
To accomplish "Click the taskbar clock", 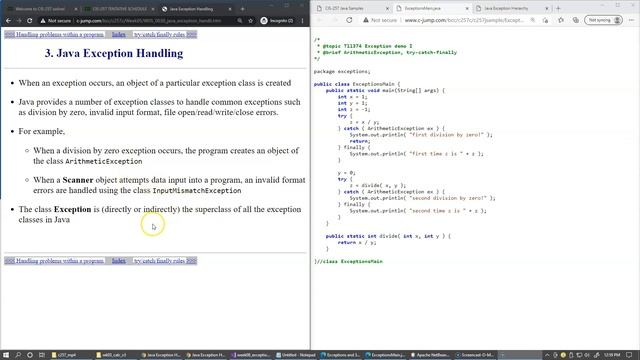I will pyautogui.click(x=612, y=355).
